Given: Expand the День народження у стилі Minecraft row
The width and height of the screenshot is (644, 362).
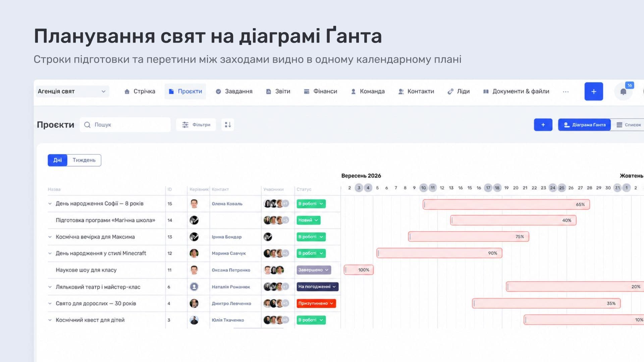Looking at the screenshot, I should click(x=50, y=253).
